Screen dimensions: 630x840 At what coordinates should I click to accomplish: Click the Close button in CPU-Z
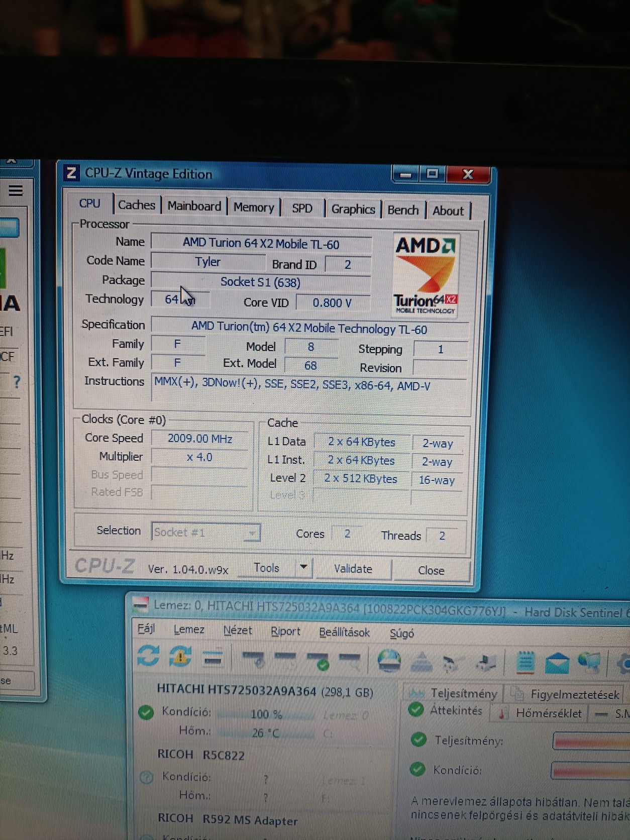[431, 571]
